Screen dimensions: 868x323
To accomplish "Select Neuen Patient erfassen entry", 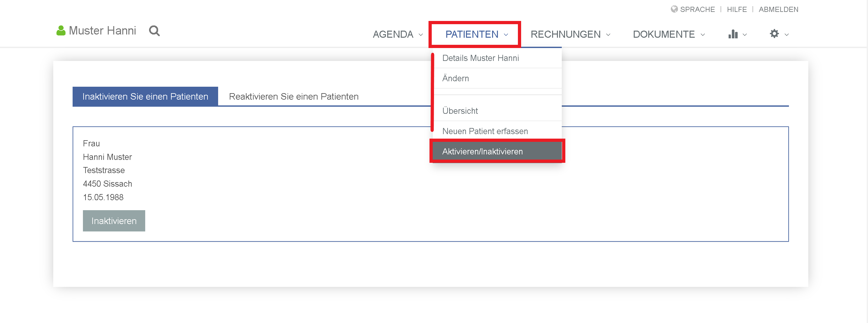I will click(x=497, y=131).
